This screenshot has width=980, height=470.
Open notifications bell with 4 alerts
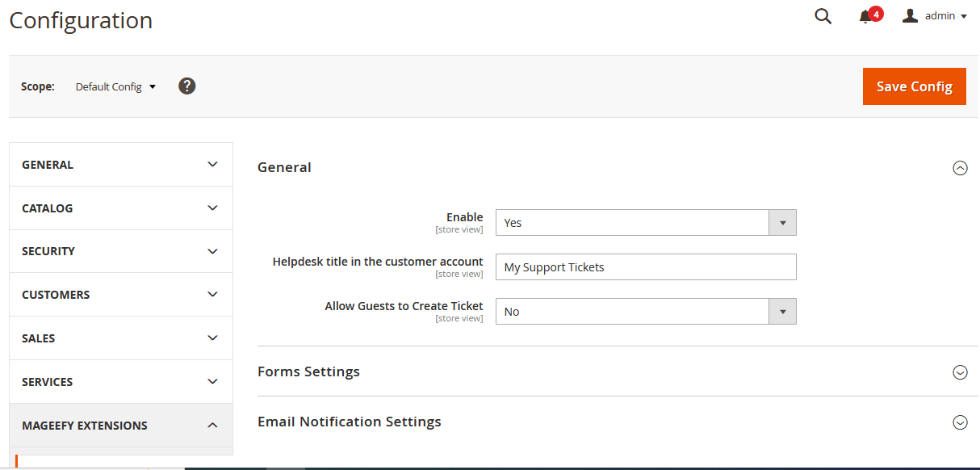point(866,17)
